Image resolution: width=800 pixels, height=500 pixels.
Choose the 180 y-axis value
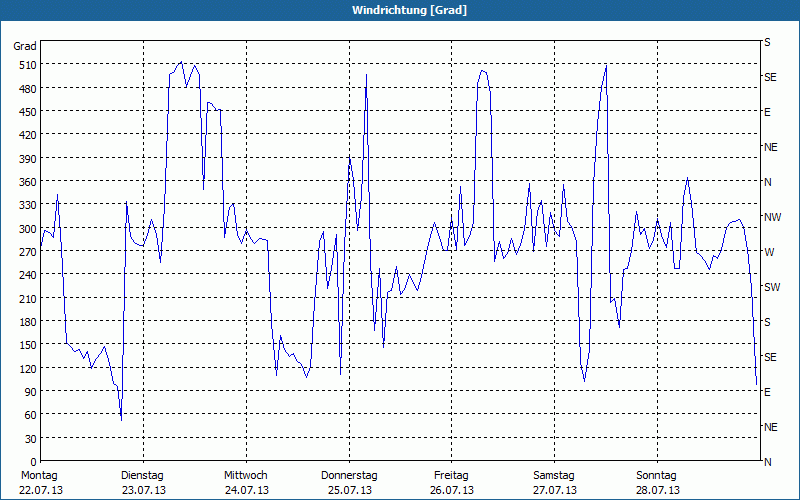pyautogui.click(x=27, y=322)
